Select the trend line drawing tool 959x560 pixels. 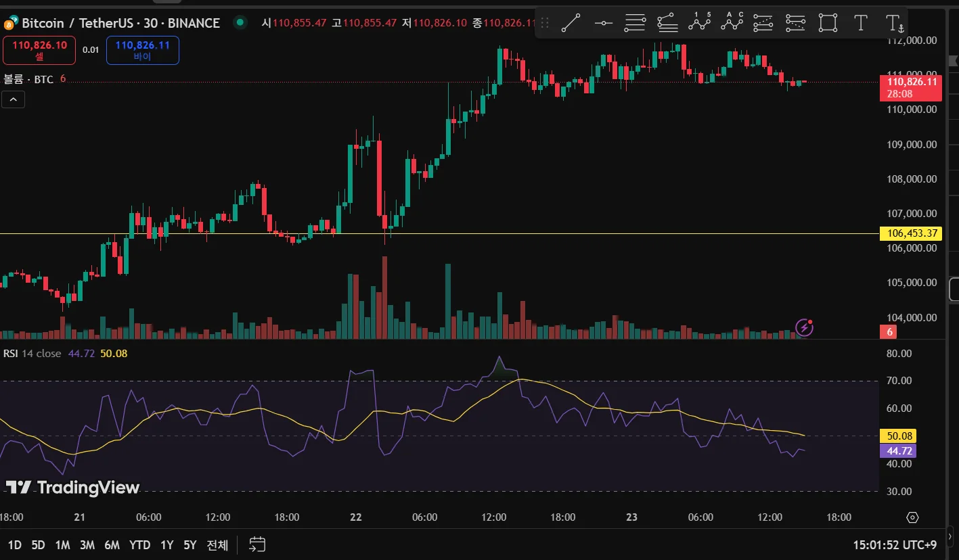[571, 23]
